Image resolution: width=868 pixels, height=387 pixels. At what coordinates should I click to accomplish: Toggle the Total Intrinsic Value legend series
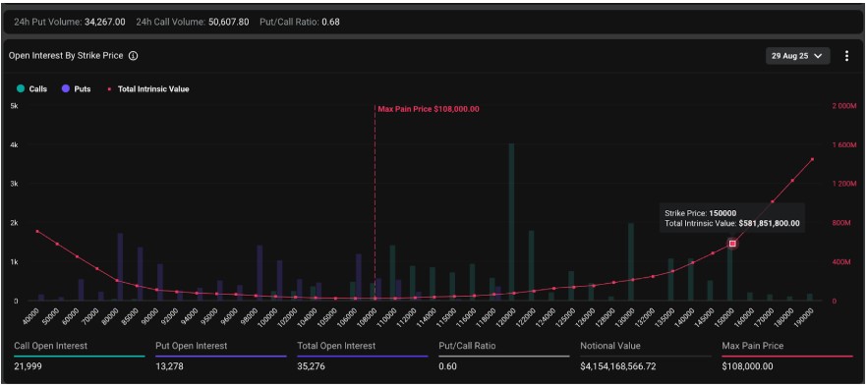(147, 88)
